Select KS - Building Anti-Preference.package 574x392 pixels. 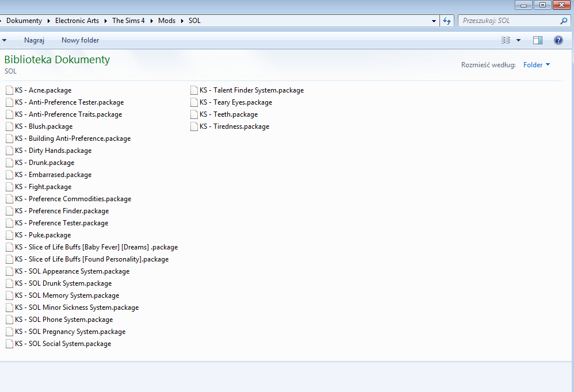coord(68,139)
